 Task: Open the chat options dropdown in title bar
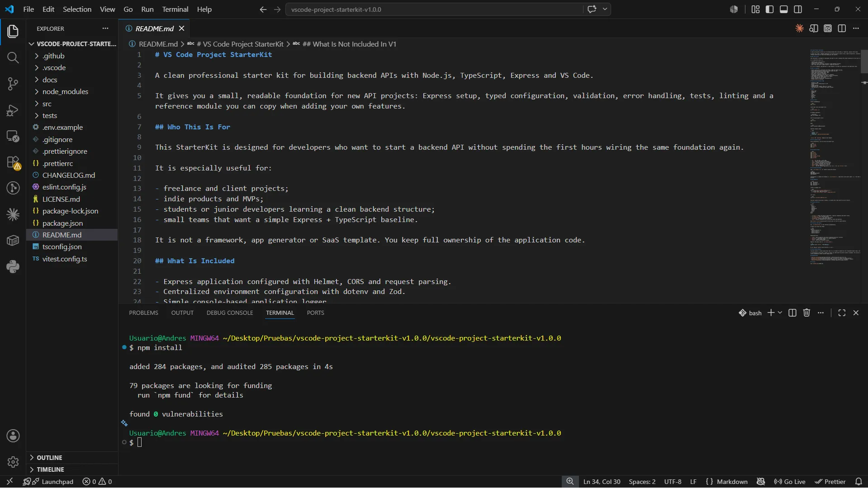(x=605, y=9)
